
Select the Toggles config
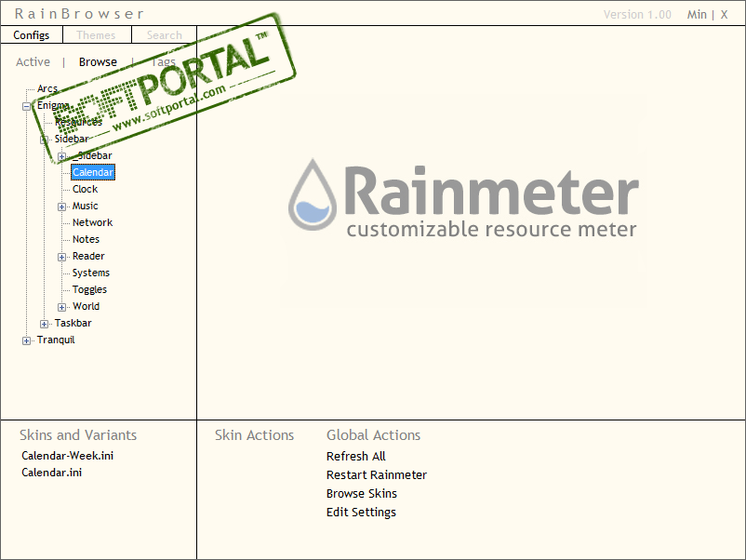click(89, 289)
